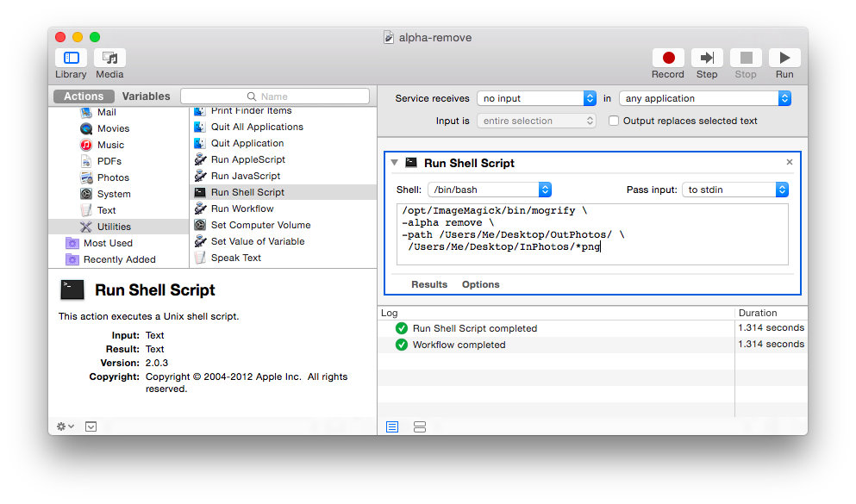This screenshot has width=856, height=504.
Task: Enable Output replaces selected text checkbox
Action: [614, 121]
